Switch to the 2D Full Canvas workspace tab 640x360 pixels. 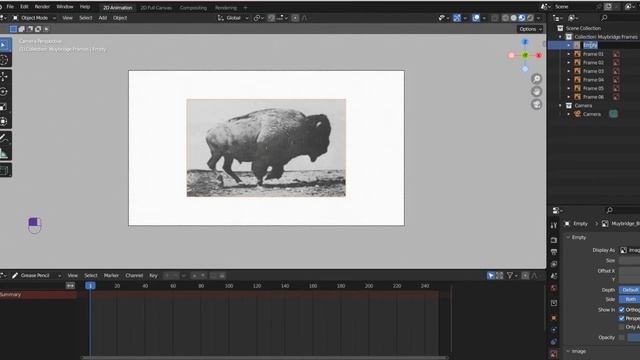click(156, 8)
